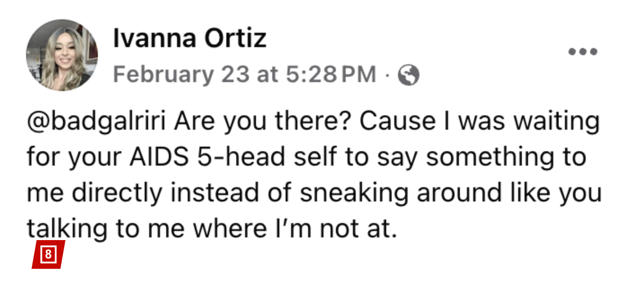Click the red badge numbered 8
Screen dimensions: 644x289
[49, 255]
